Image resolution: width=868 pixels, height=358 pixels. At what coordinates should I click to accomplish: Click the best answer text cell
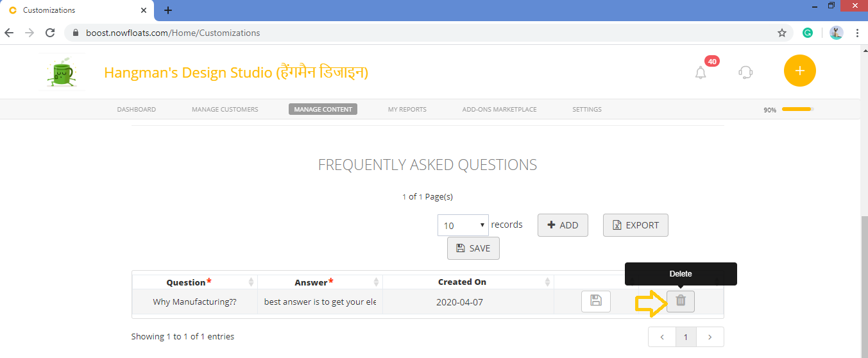pos(320,302)
